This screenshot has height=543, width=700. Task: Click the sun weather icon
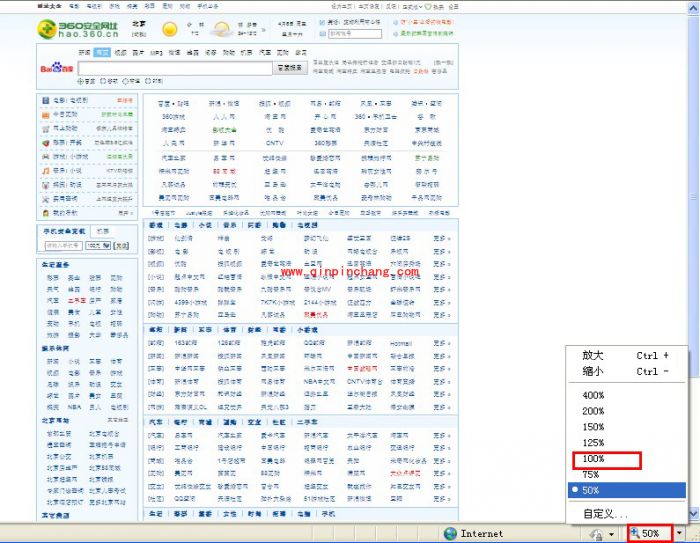click(170, 29)
